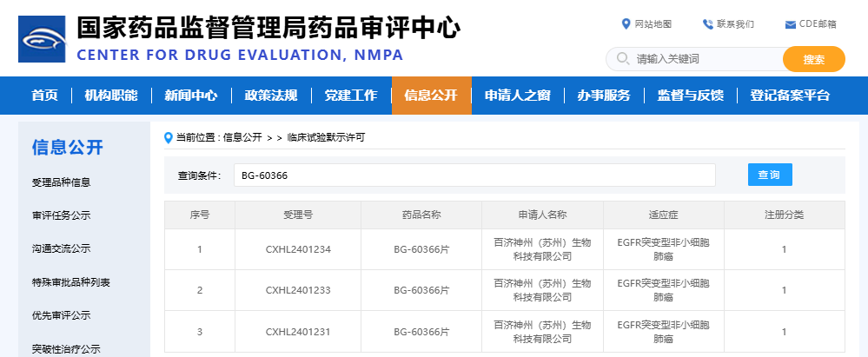Open the 新闻中心 menu
Screen dimensions: 868x357
coord(191,96)
